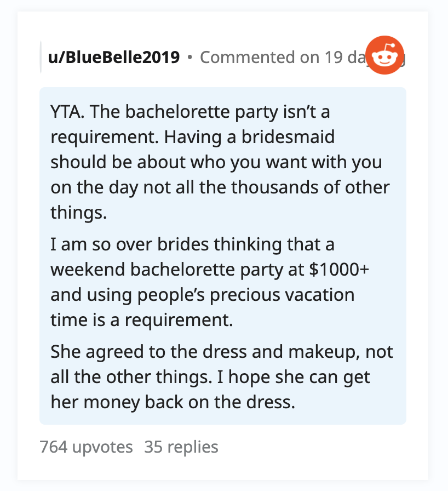Viewport: 448px width, 491px height.
Task: Click the phrase "bridesmaid" in the comment
Action: pos(288,137)
